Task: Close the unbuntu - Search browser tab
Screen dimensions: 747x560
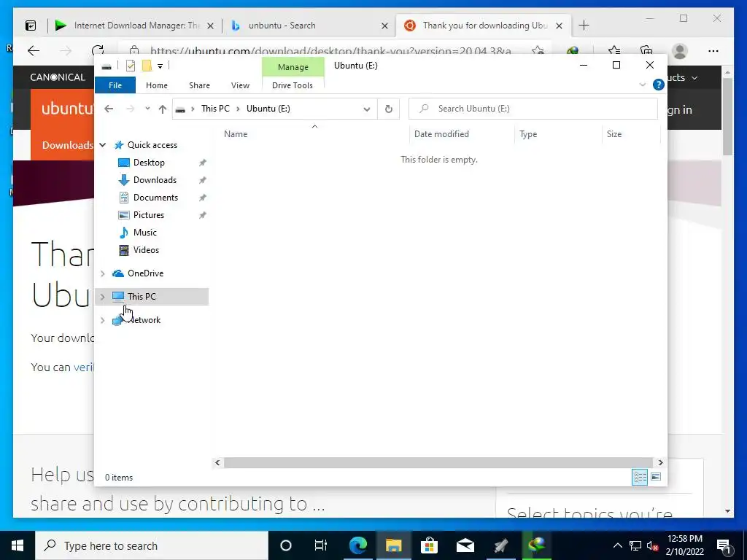Action: pyautogui.click(x=384, y=26)
